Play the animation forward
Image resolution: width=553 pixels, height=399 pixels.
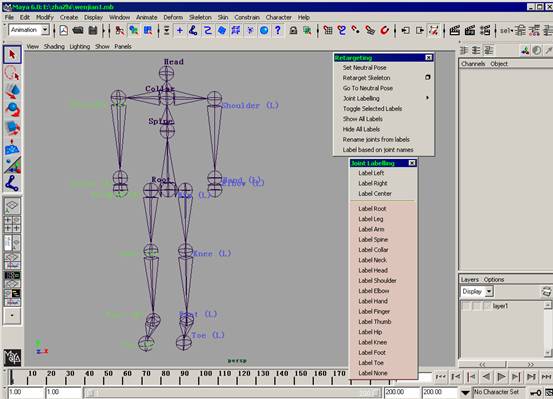501,377
